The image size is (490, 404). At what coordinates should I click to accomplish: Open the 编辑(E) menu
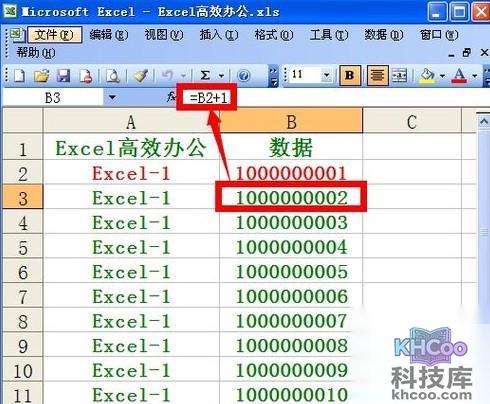click(109, 35)
